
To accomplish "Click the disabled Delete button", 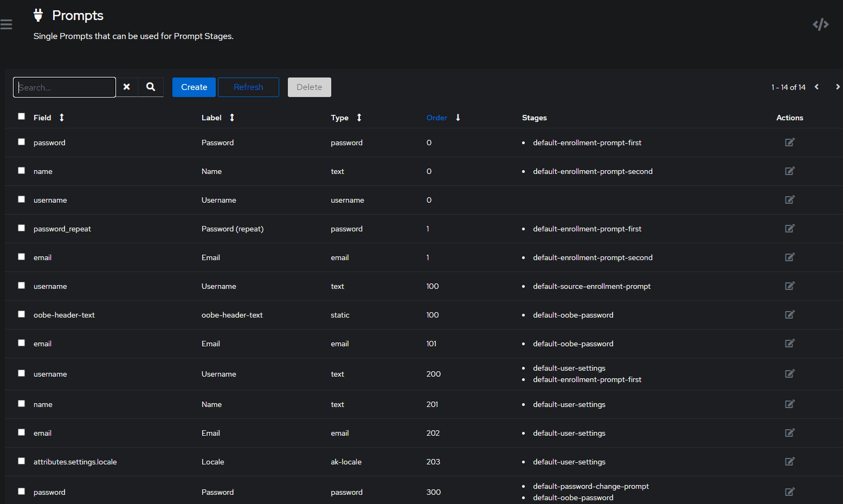I will tap(310, 87).
